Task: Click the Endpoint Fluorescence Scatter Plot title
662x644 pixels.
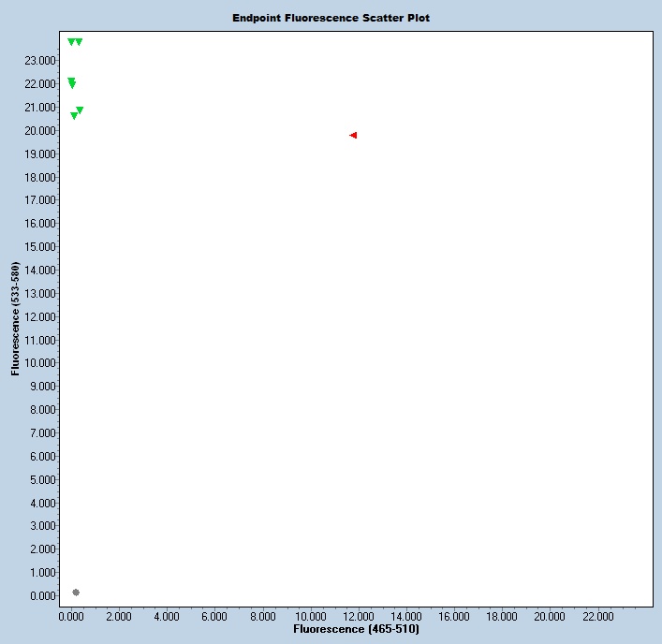Action: click(x=331, y=18)
